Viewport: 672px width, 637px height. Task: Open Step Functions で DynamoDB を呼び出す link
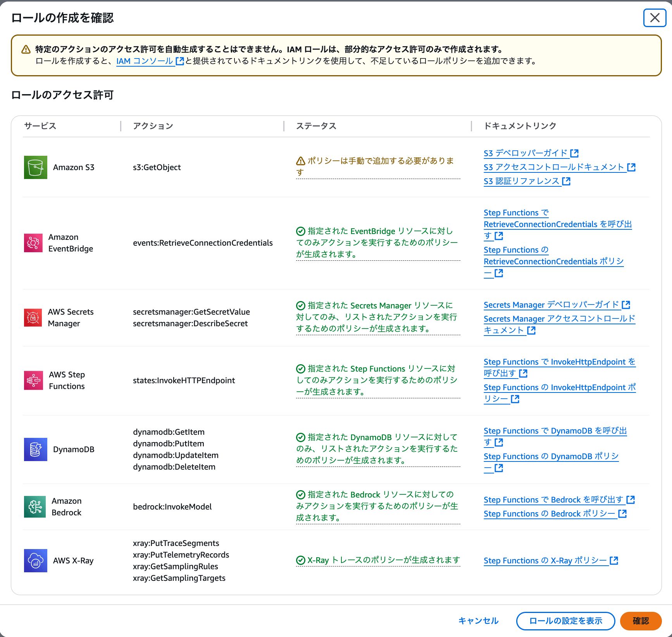coord(555,437)
